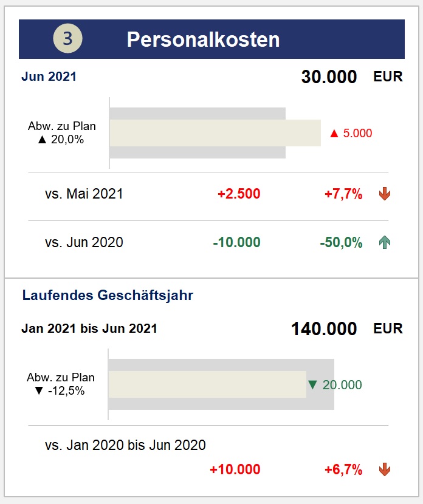Click the red down arrow beside +6,7%
Screen dimensions: 423x504
click(x=384, y=469)
